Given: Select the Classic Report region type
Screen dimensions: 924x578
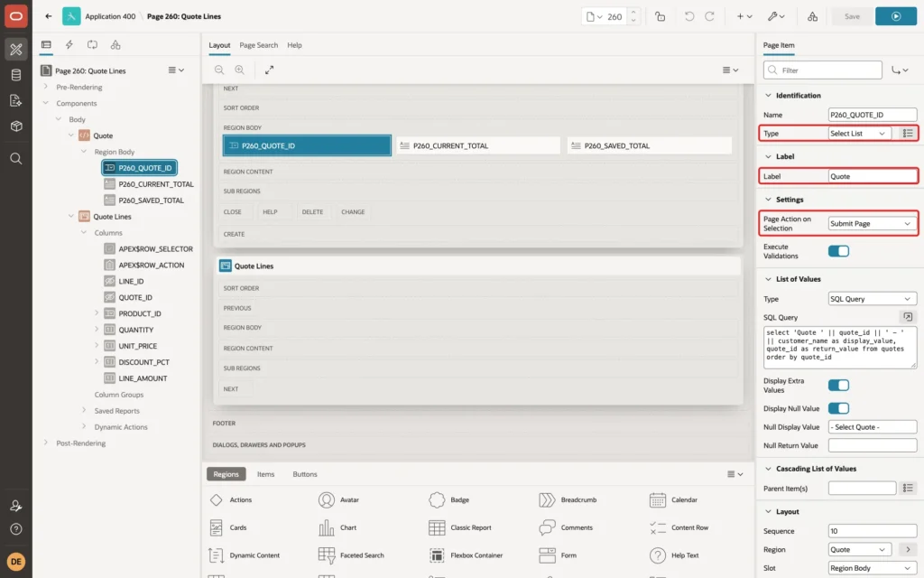Looking at the screenshot, I should [461, 527].
